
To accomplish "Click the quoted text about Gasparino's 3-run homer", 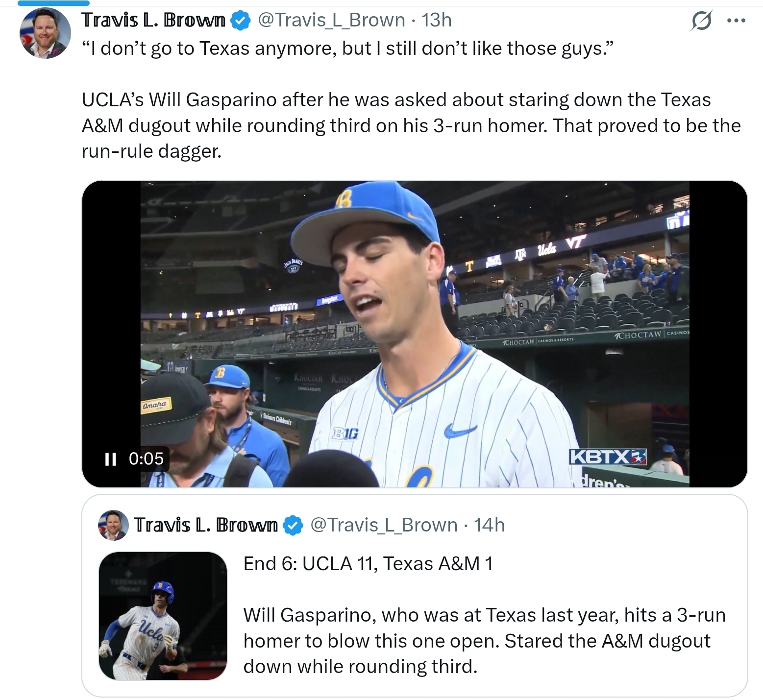I will (484, 641).
